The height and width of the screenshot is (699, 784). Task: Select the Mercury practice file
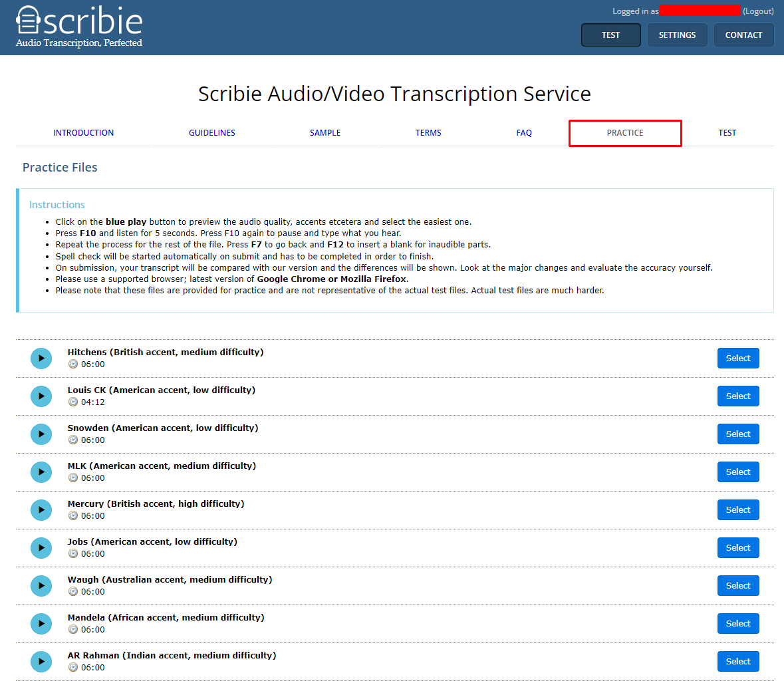tap(738, 511)
